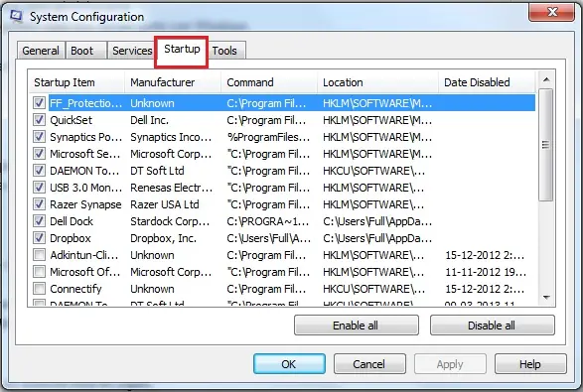Check the Microsoft Of... startup item
This screenshot has height=392, width=583.
[x=39, y=272]
